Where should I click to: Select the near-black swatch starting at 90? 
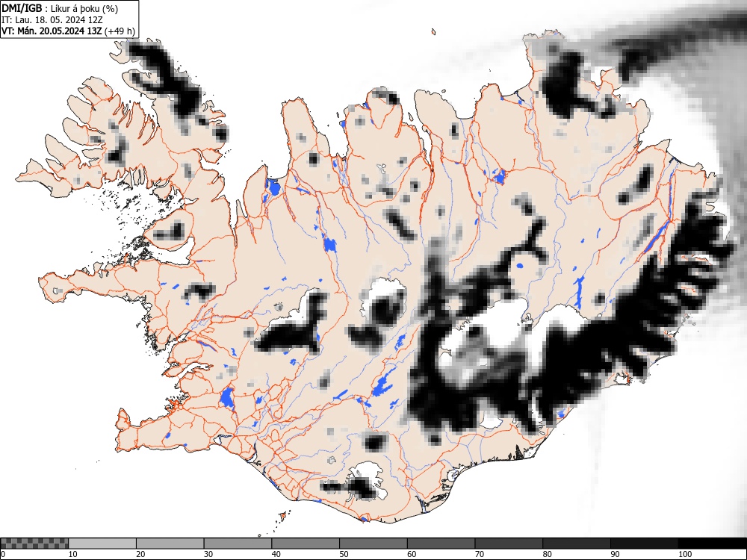tap(644, 544)
